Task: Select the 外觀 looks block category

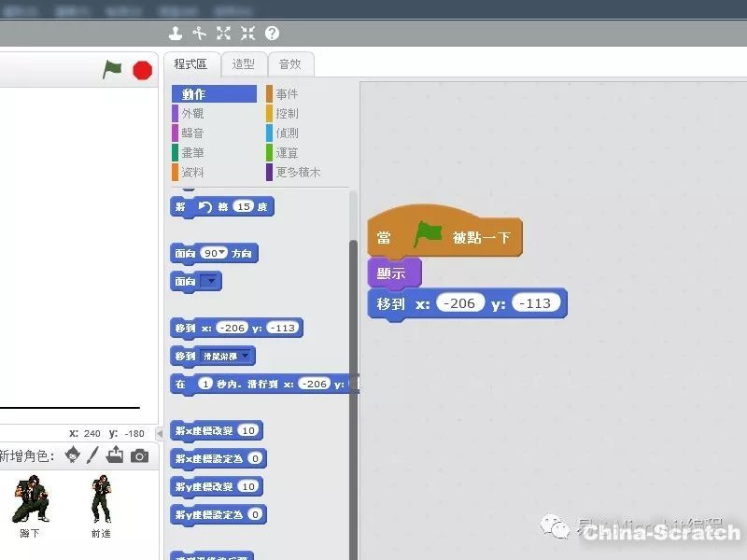Action: 192,113
